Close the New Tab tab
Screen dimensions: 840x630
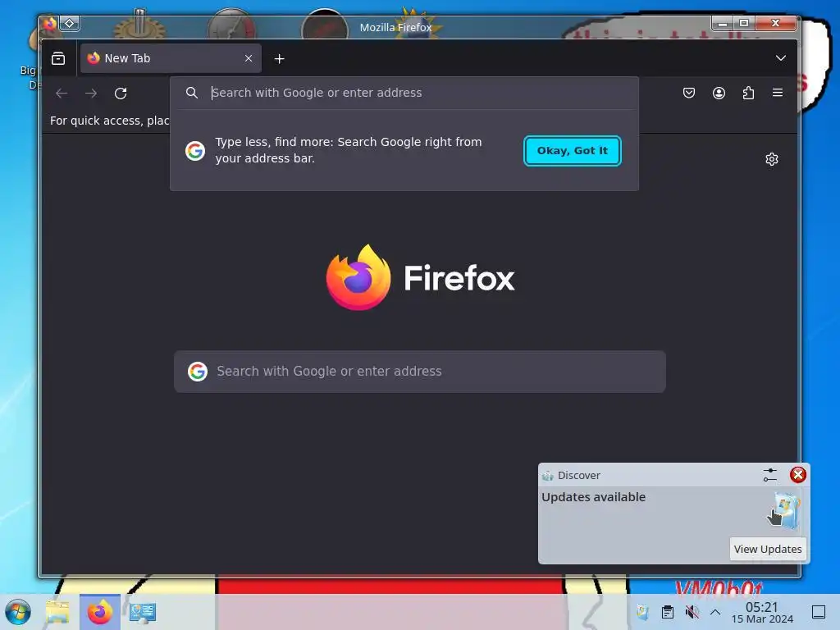coord(249,58)
